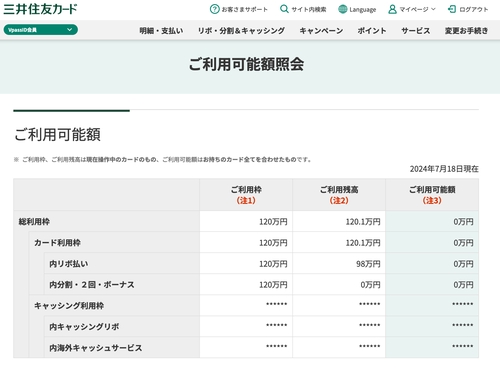Screen dimensions: 500x369
Task: Click カード利用枠 ご利用残高 120.1万円
Action: (x=363, y=243)
